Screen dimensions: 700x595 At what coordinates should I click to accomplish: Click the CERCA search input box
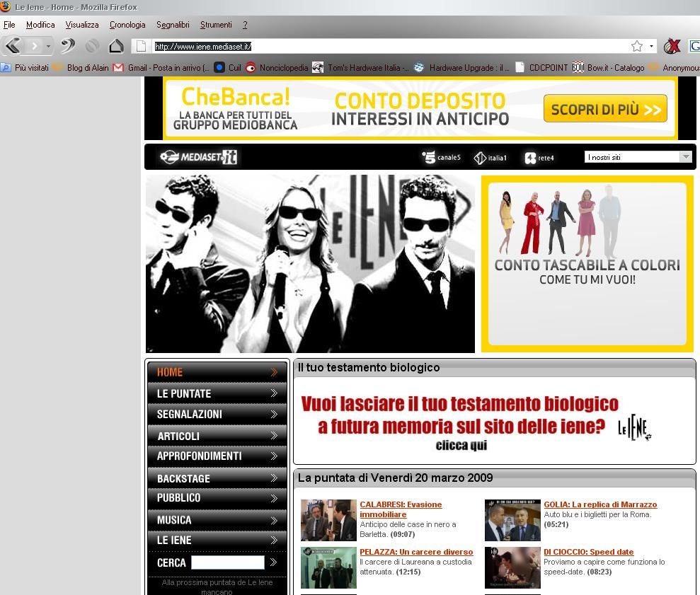(228, 562)
